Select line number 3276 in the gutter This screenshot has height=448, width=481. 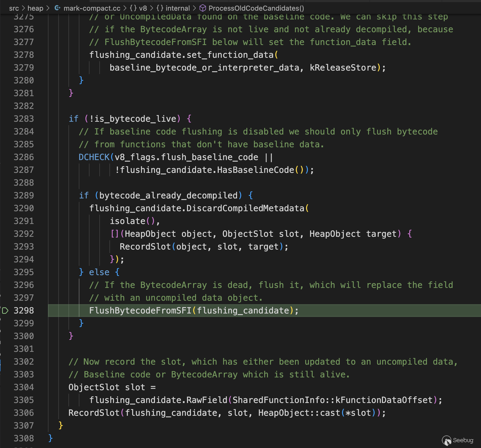click(x=24, y=29)
